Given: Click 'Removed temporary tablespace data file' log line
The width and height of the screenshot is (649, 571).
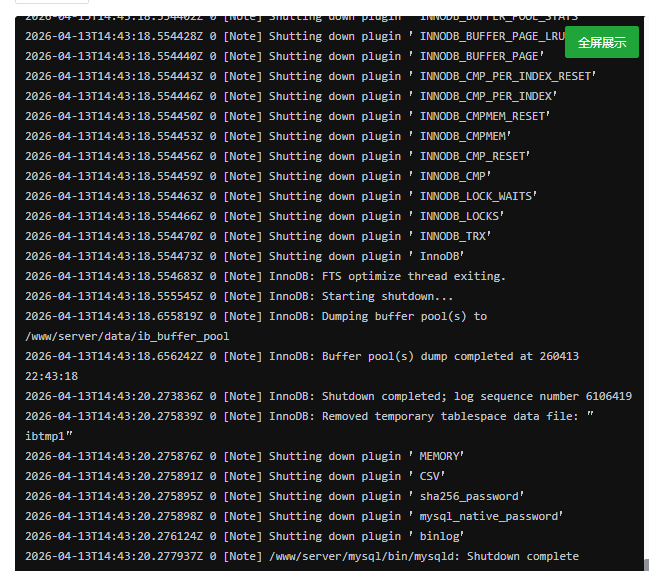Looking at the screenshot, I should (x=310, y=416).
